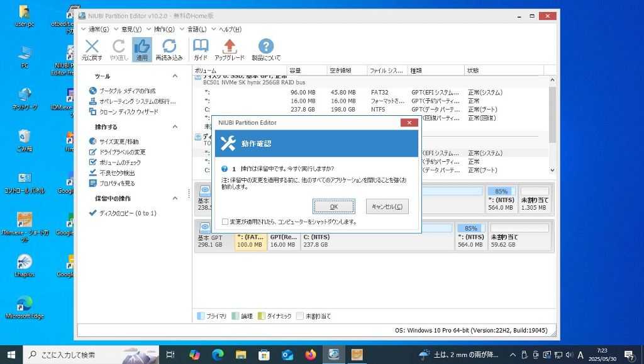Image resolution: width=644 pixels, height=364 pixels.
Task: Choose サイズ変更/移動 in operations panel
Action: point(119,142)
